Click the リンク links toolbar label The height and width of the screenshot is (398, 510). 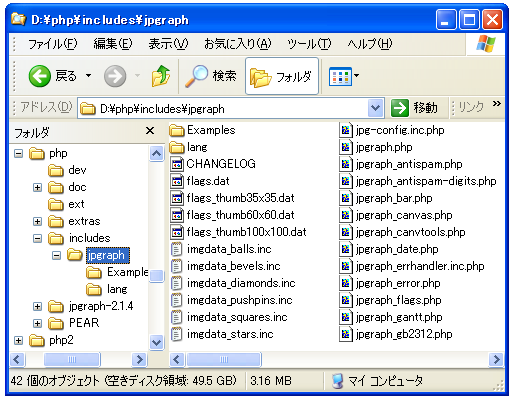click(x=471, y=107)
